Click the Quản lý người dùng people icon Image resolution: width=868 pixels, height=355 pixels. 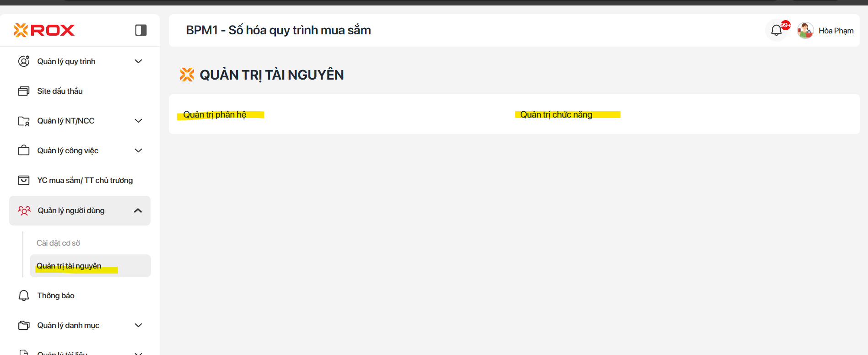(x=24, y=210)
